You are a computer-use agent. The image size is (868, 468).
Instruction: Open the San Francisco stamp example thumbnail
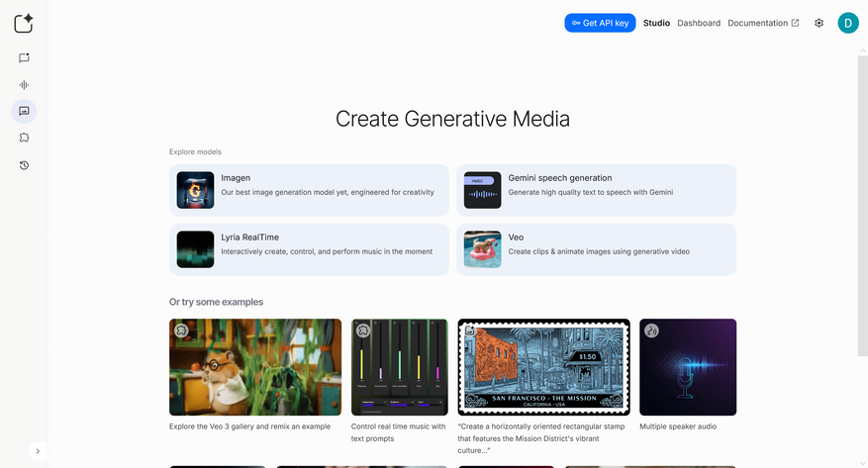[543, 367]
